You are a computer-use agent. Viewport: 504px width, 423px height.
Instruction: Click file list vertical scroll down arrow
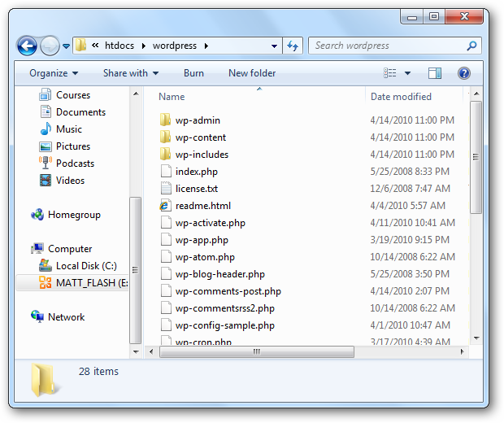coord(476,338)
